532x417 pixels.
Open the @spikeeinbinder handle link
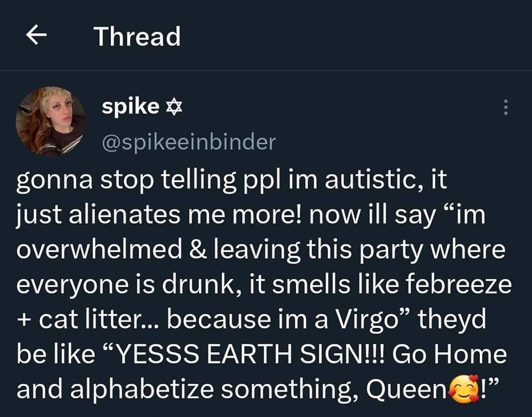click(188, 142)
